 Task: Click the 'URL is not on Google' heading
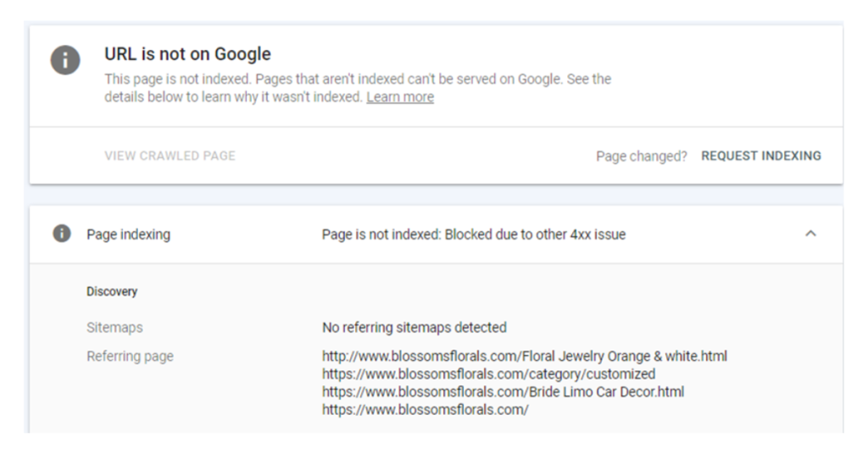click(187, 53)
